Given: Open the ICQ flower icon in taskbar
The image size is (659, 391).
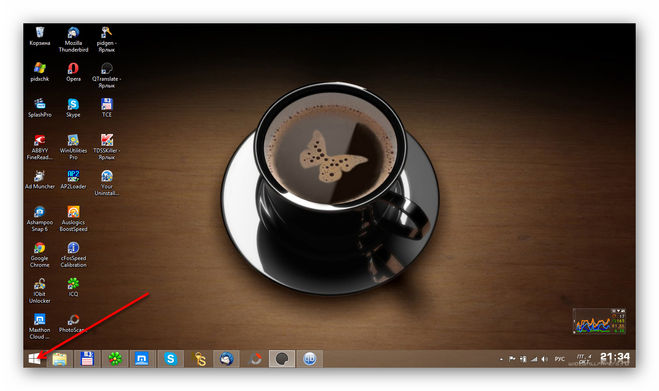Looking at the screenshot, I should 115,359.
